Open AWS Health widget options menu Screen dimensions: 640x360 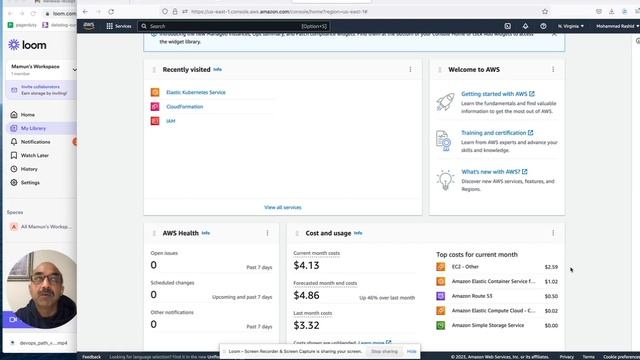267,233
